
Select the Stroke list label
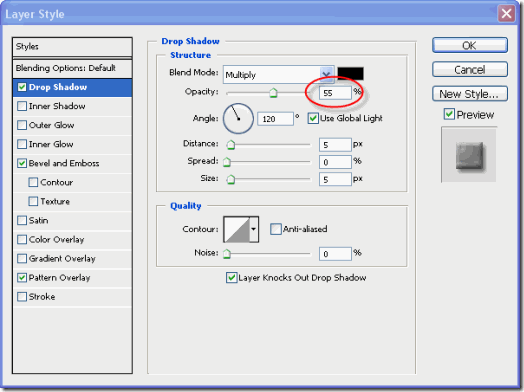coord(42,297)
